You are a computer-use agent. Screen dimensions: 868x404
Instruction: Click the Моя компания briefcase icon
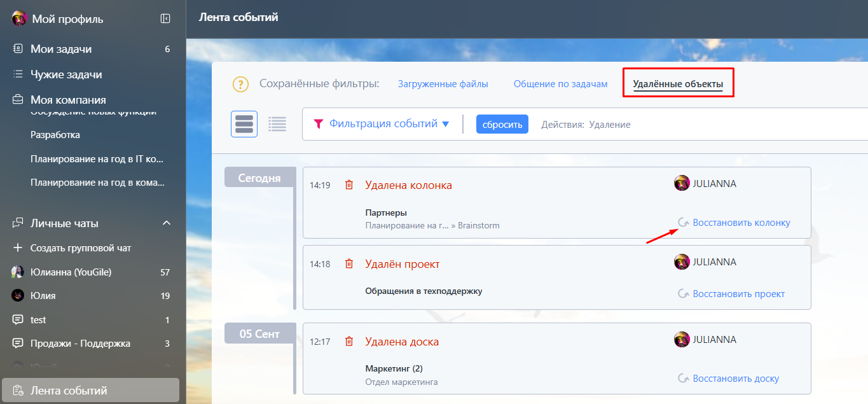(18, 100)
